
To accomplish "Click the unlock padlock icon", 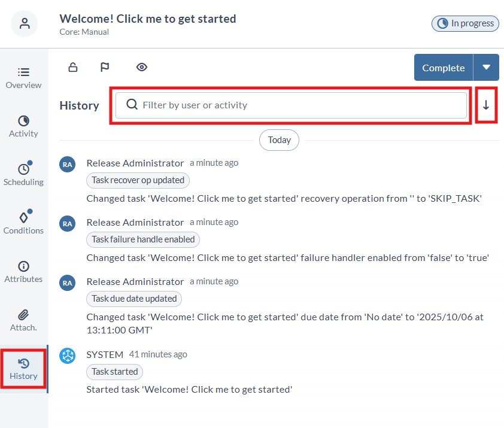I will (73, 67).
